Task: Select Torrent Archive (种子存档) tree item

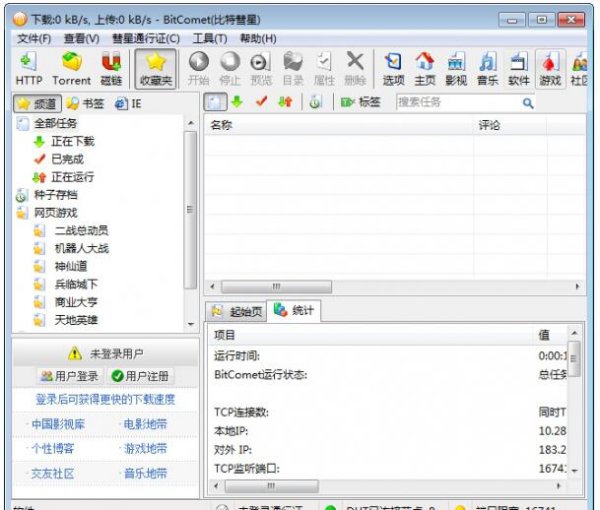Action: pos(55,195)
